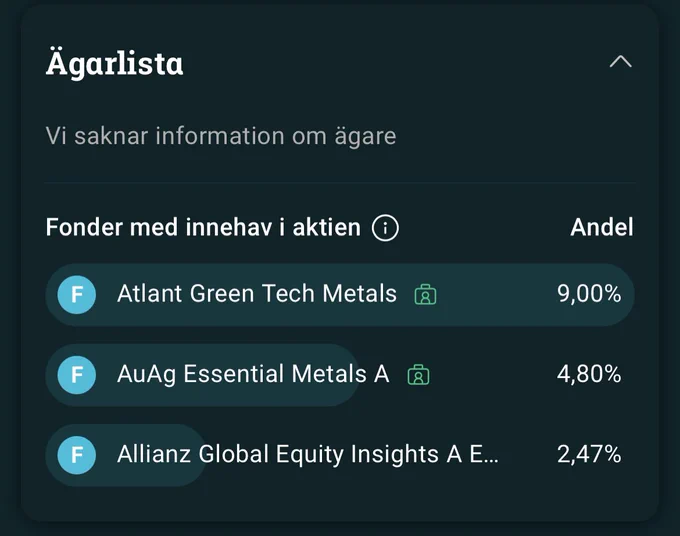This screenshot has height=536, width=680.
Task: Click the Ägarlista heading
Action: [114, 63]
